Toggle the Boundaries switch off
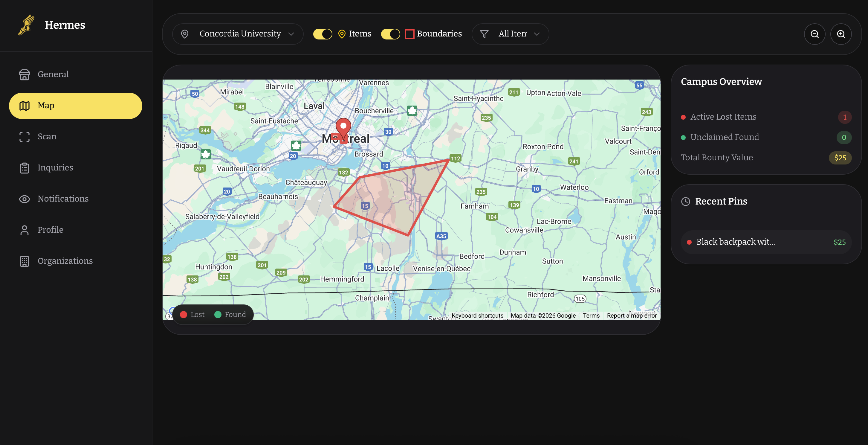This screenshot has width=868, height=445. [390, 34]
